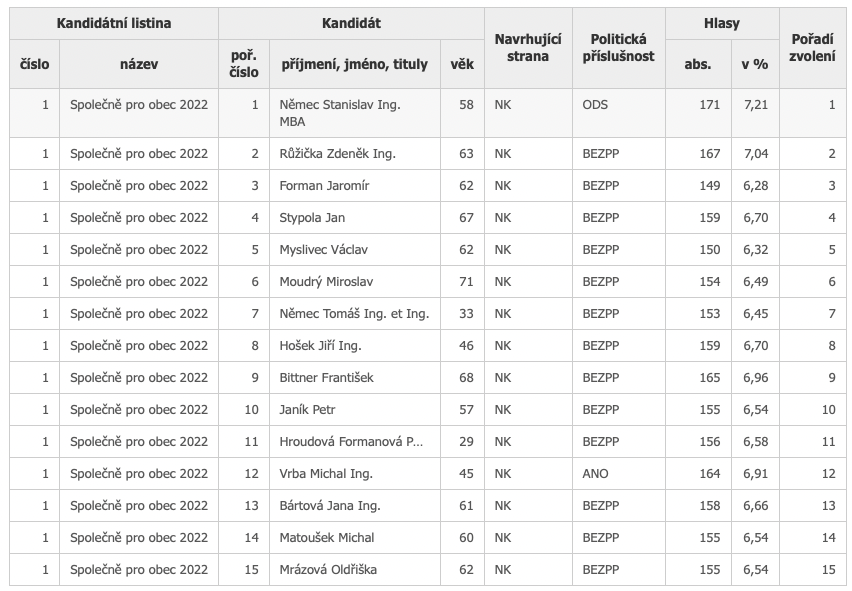Click the 'ODS' political affiliation cell
The height and width of the screenshot is (591, 852).
point(595,105)
